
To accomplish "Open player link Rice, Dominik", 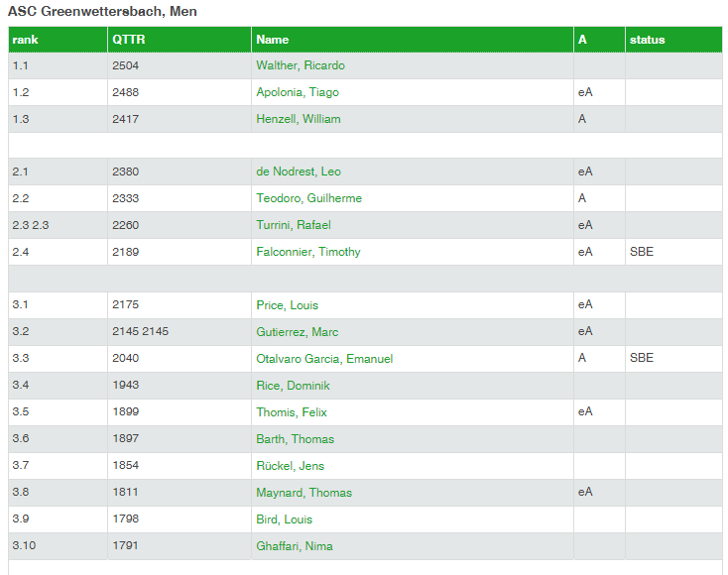I will [293, 386].
